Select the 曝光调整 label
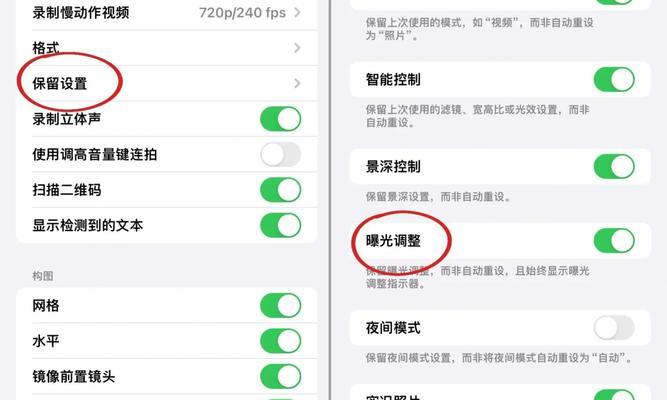This screenshot has width=667, height=400. click(393, 241)
